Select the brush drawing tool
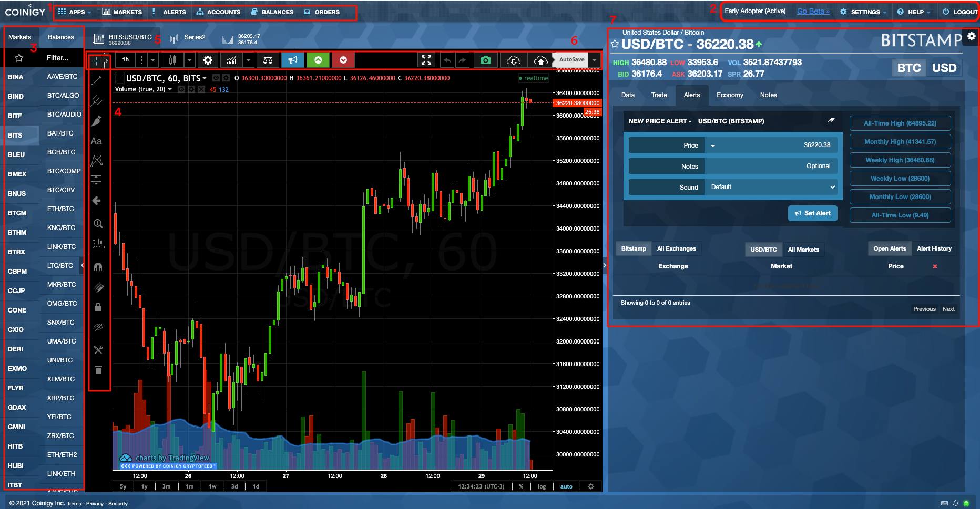This screenshot has width=980, height=509. coord(97,121)
